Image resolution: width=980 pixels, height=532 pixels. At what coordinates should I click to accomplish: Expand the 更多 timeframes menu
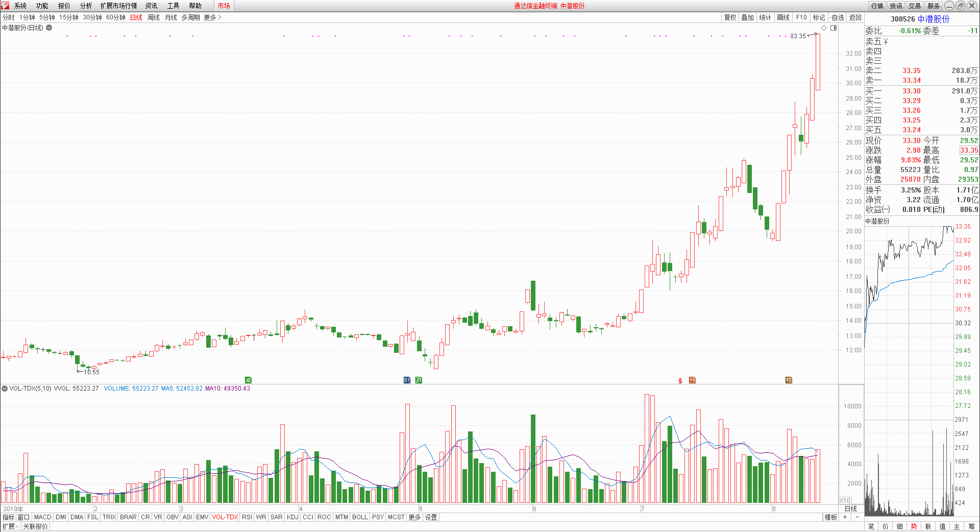click(212, 17)
